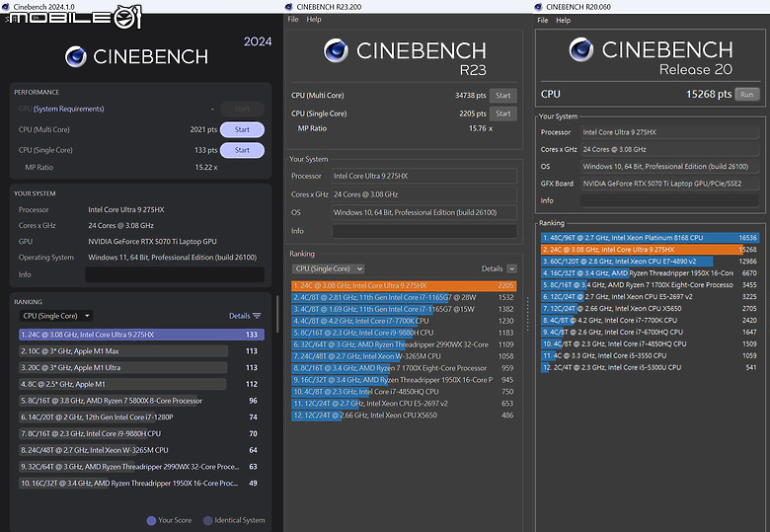Click the Cinebench 2024 ranking scrollbar

point(277,314)
